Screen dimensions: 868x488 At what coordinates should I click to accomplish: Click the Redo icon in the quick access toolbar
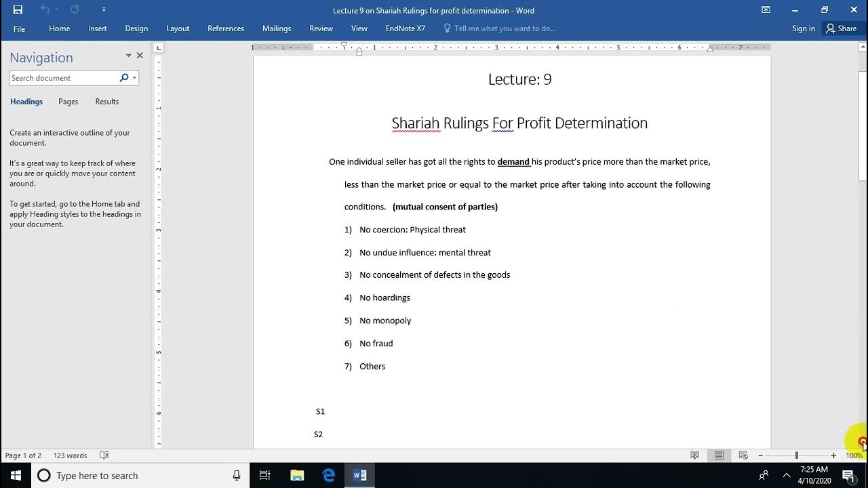tap(75, 9)
